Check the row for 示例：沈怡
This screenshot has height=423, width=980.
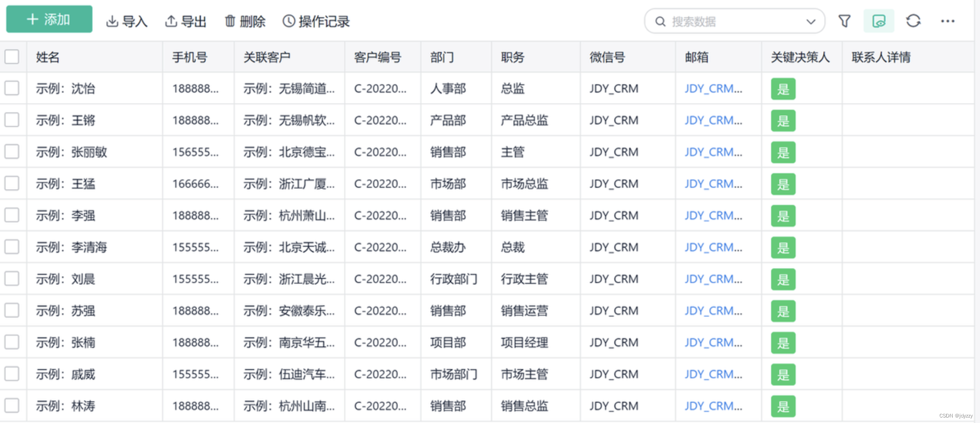click(x=12, y=88)
